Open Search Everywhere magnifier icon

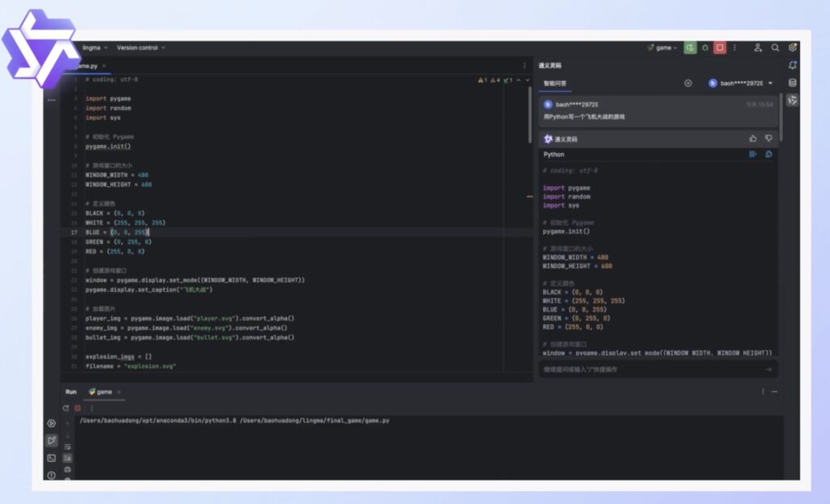775,48
